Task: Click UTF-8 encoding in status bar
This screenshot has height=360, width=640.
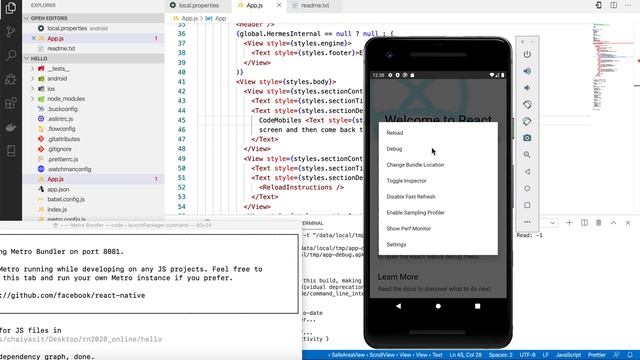Action: 527,355
